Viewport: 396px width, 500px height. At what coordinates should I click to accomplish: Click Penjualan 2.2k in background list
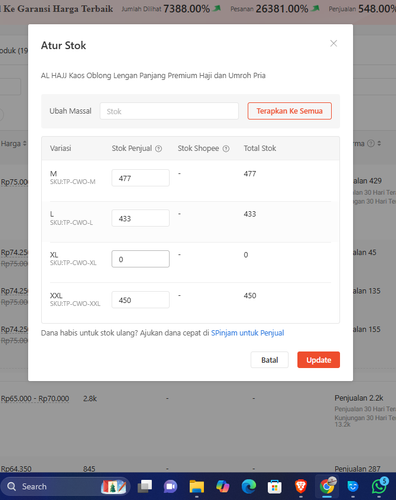[x=359, y=398]
